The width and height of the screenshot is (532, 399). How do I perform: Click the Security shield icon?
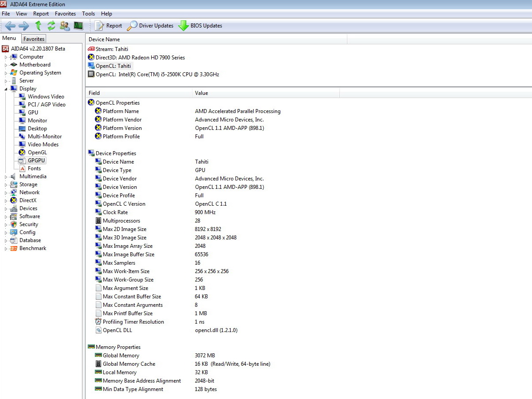(14, 224)
